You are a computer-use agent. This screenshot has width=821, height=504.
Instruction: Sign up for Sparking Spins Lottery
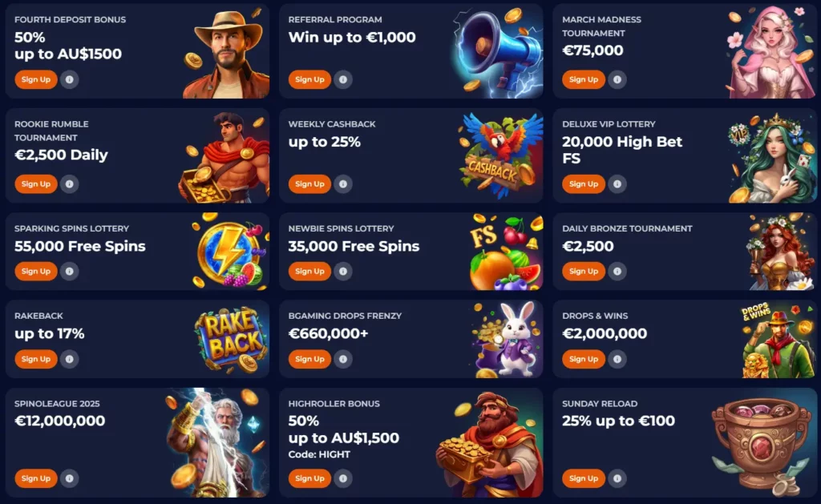[x=36, y=271]
